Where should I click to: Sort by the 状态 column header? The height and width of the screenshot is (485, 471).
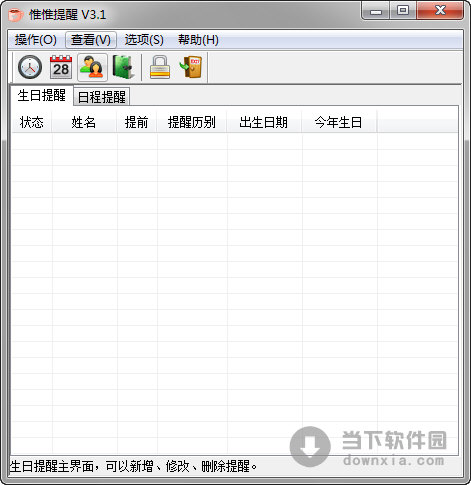click(32, 122)
